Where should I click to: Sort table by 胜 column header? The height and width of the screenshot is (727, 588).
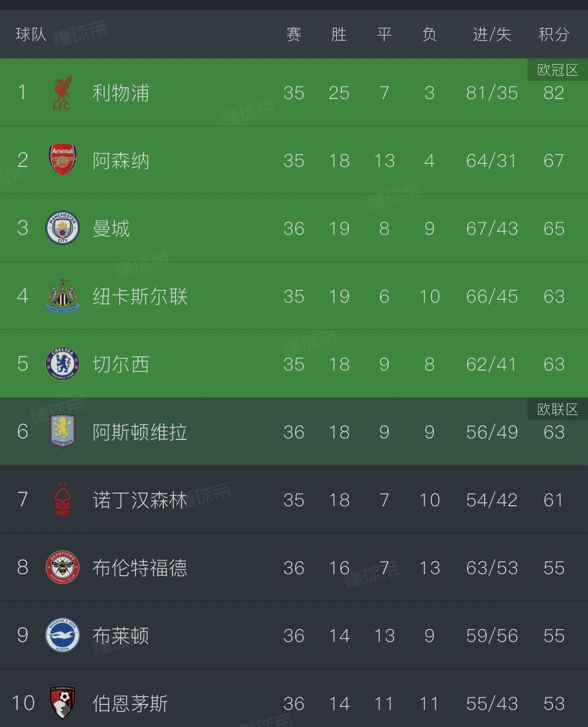(x=339, y=34)
